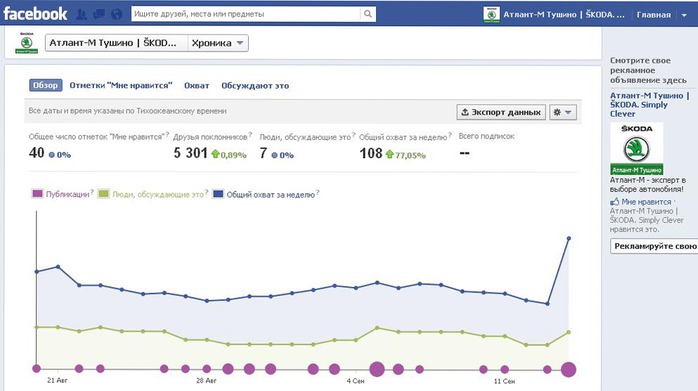The width and height of the screenshot is (698, 391).
Task: Toggle the purple Публикации legend swatch
Action: coord(37,194)
